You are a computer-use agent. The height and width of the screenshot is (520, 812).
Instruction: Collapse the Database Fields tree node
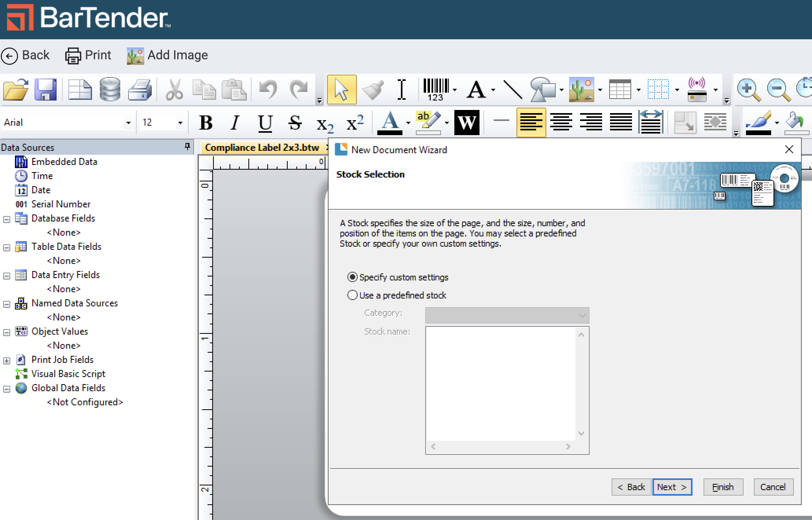pyautogui.click(x=7, y=219)
